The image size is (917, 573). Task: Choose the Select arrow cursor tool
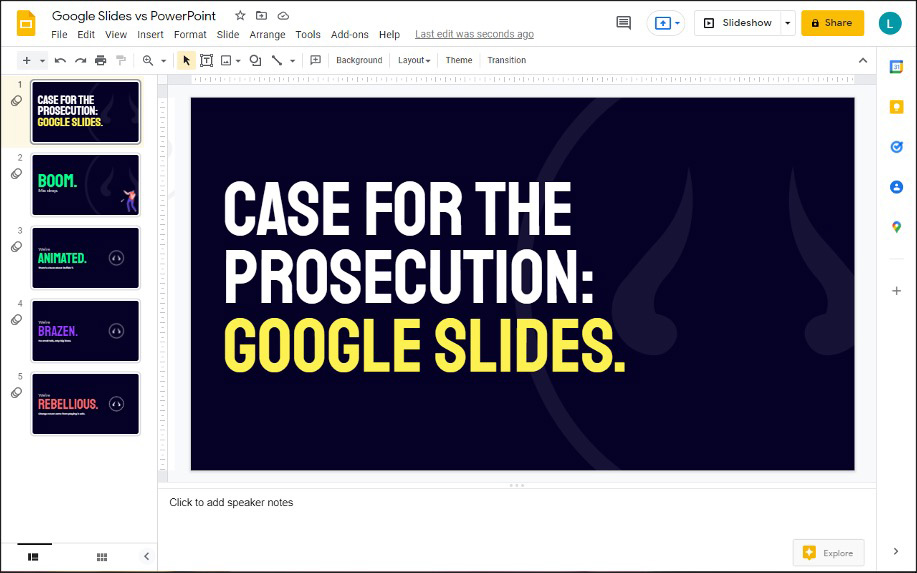click(x=186, y=60)
